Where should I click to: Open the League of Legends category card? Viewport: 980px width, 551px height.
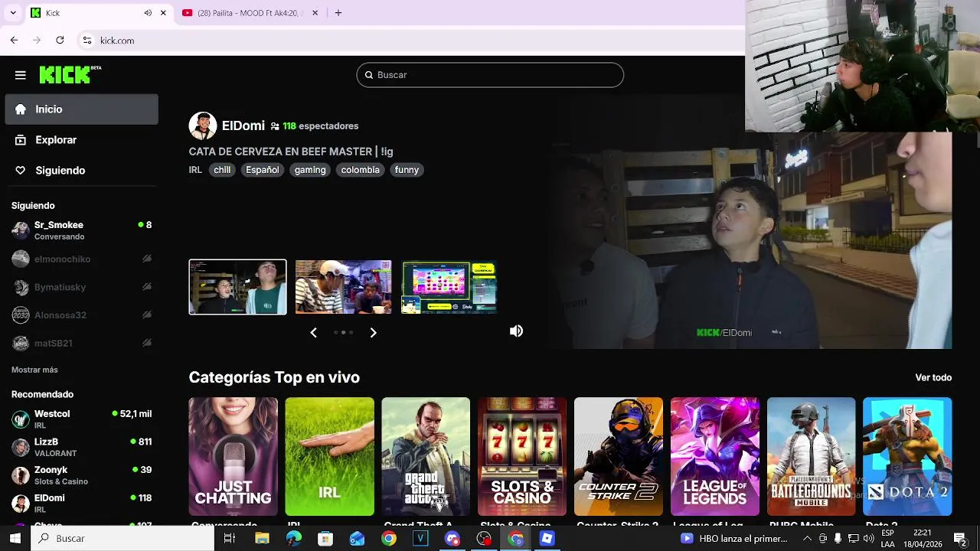pyautogui.click(x=715, y=457)
